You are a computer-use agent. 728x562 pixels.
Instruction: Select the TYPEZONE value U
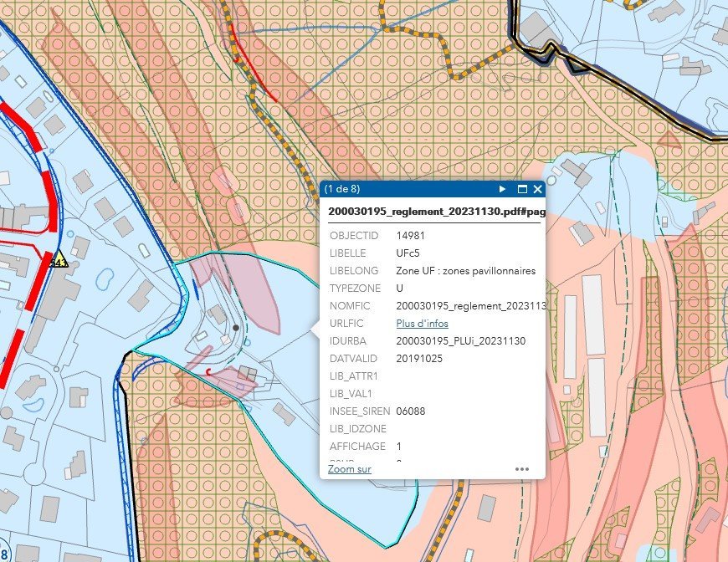[x=400, y=289]
